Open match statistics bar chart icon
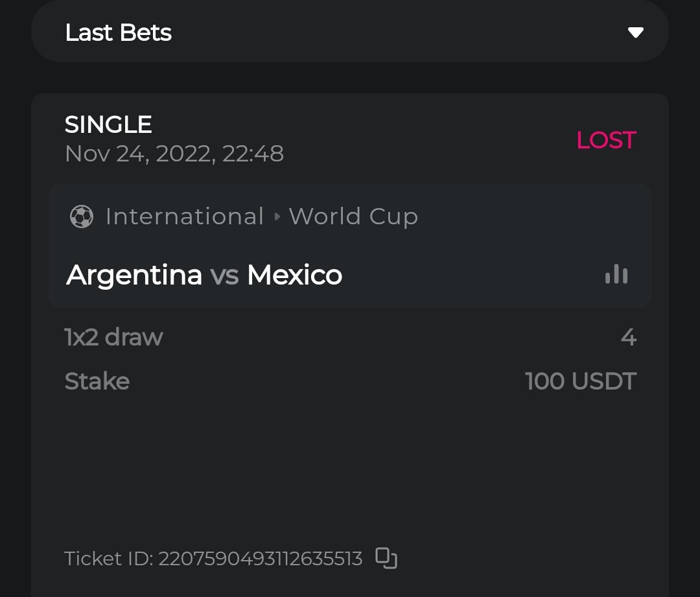 [616, 275]
